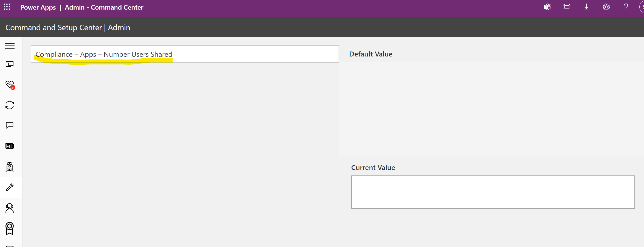This screenshot has height=247, width=644.
Task: Select the active wrench tools icon
Action: 10,187
